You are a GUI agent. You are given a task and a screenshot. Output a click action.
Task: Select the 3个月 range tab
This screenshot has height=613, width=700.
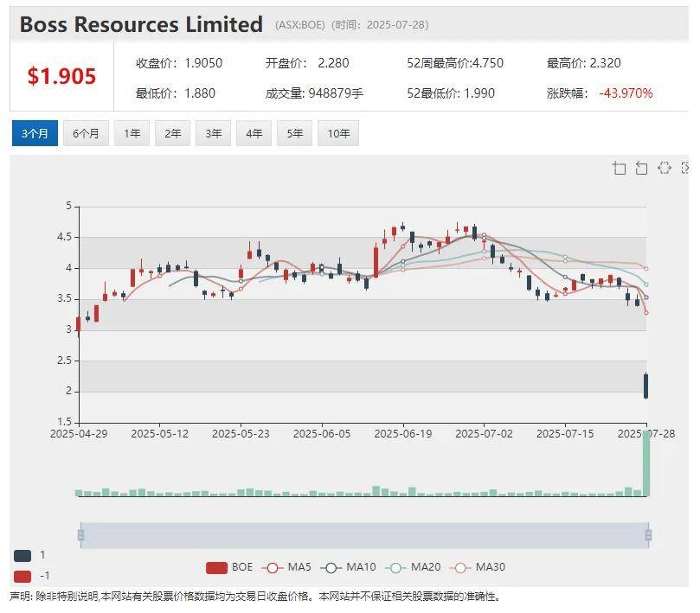(35, 133)
